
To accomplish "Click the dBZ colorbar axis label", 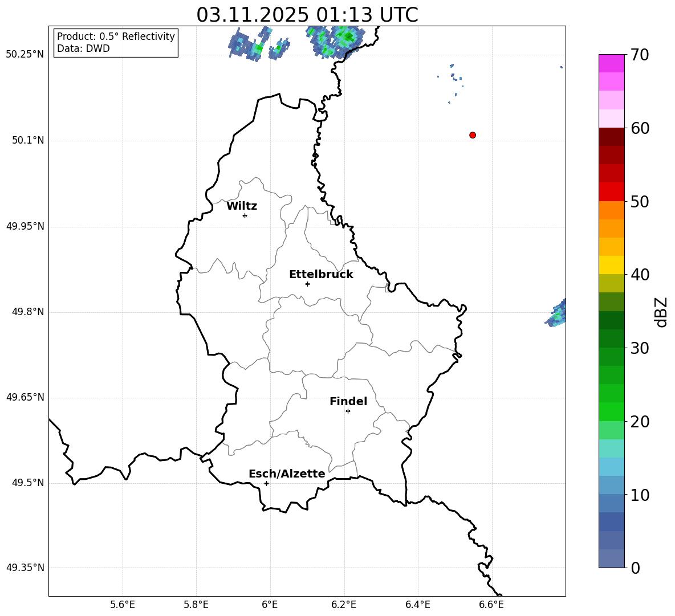I will (661, 312).
